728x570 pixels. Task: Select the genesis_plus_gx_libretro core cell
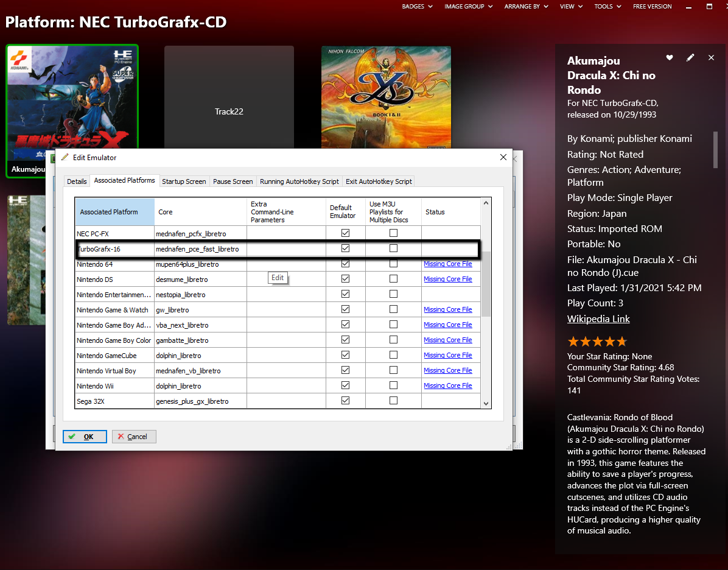[201, 401]
